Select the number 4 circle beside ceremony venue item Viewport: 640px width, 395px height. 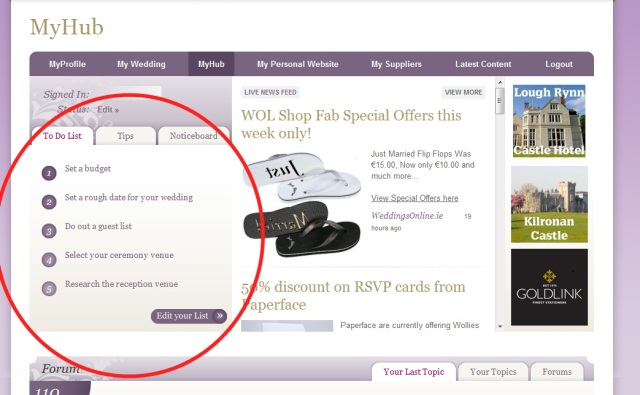coord(49,260)
